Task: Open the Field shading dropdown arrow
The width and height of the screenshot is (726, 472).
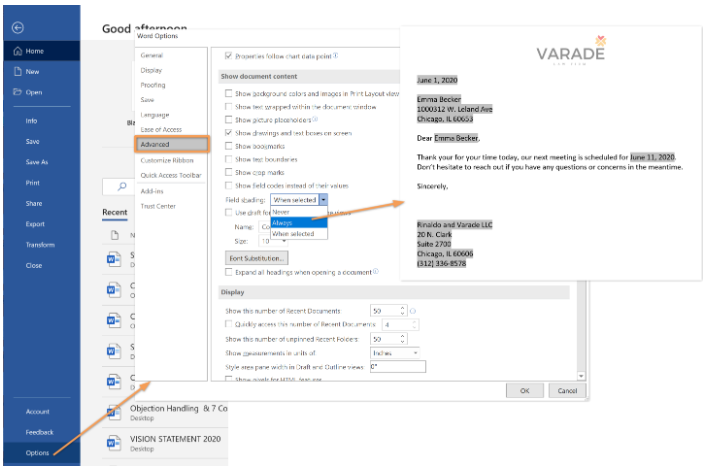Action: coord(323,200)
